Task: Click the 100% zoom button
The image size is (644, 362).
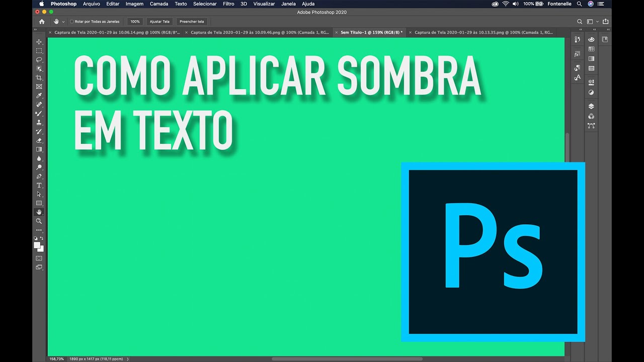Action: pyautogui.click(x=135, y=22)
